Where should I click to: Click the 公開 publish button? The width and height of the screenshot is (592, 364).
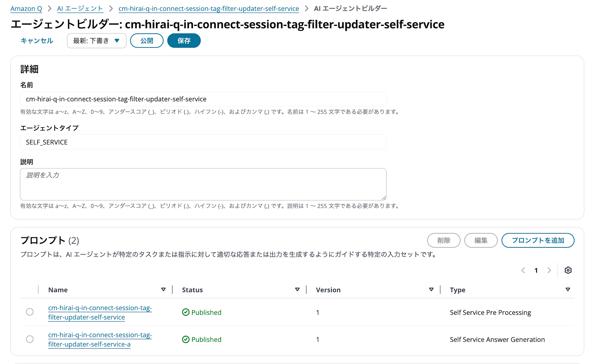pos(147,41)
